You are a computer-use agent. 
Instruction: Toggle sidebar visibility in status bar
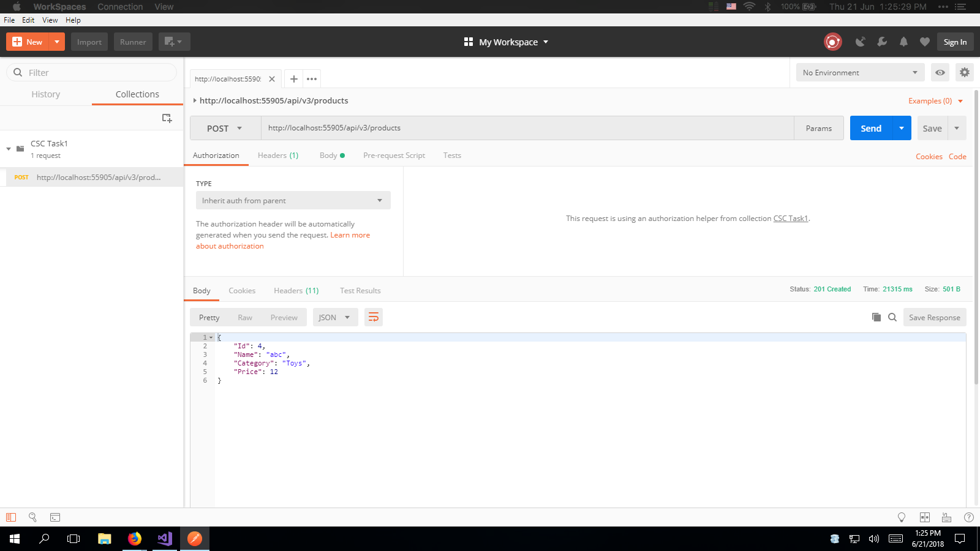point(11,517)
